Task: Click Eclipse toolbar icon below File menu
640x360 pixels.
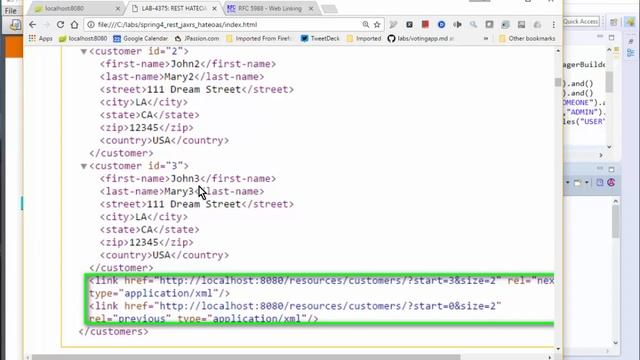Action: [x=15, y=25]
